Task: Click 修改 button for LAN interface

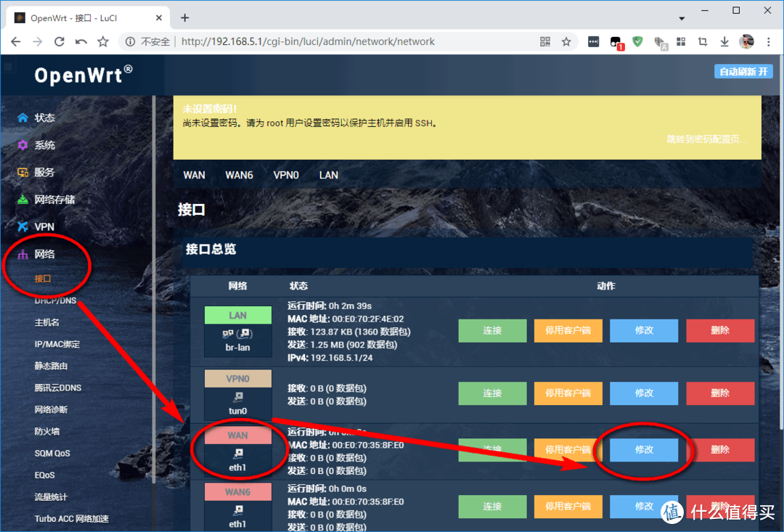Action: (x=644, y=330)
